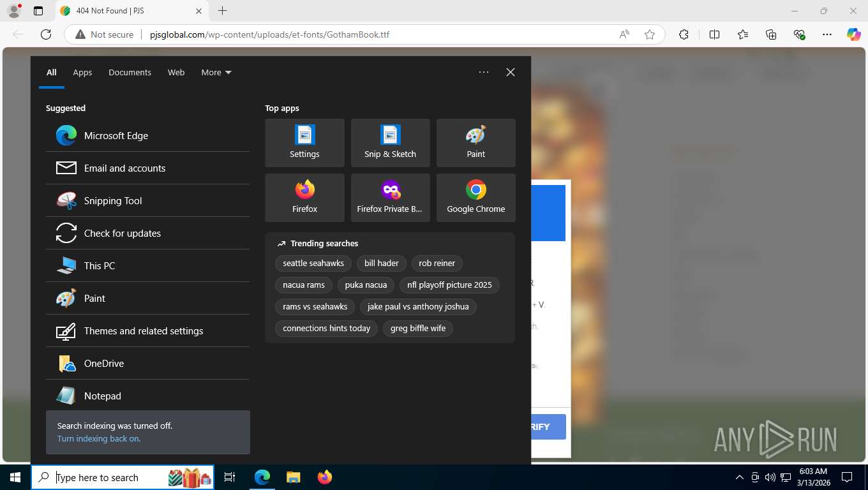Search trending rams vs seahawks

(315, 306)
